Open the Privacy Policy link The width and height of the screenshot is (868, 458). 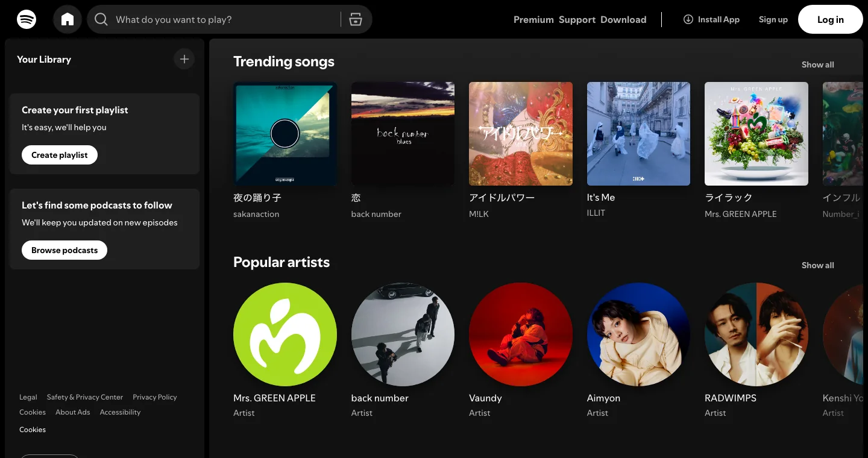pos(155,397)
